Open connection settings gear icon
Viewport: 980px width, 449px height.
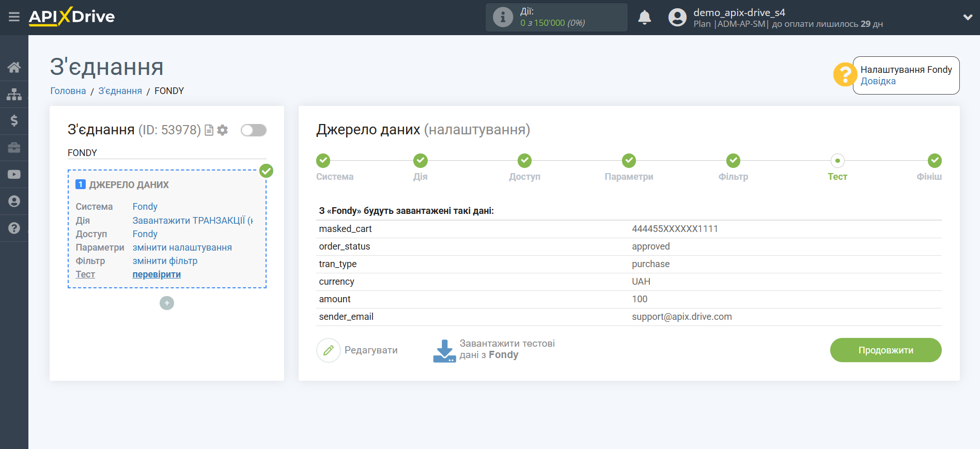(223, 130)
